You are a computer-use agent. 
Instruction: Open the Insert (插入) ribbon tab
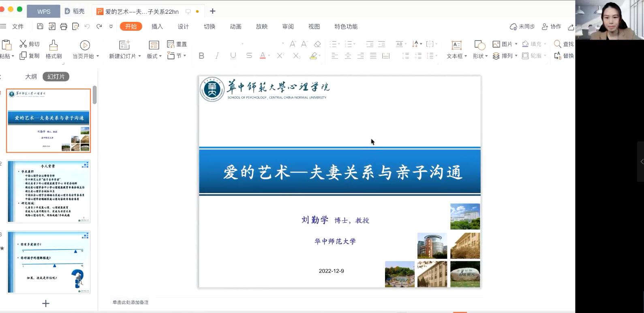[157, 26]
